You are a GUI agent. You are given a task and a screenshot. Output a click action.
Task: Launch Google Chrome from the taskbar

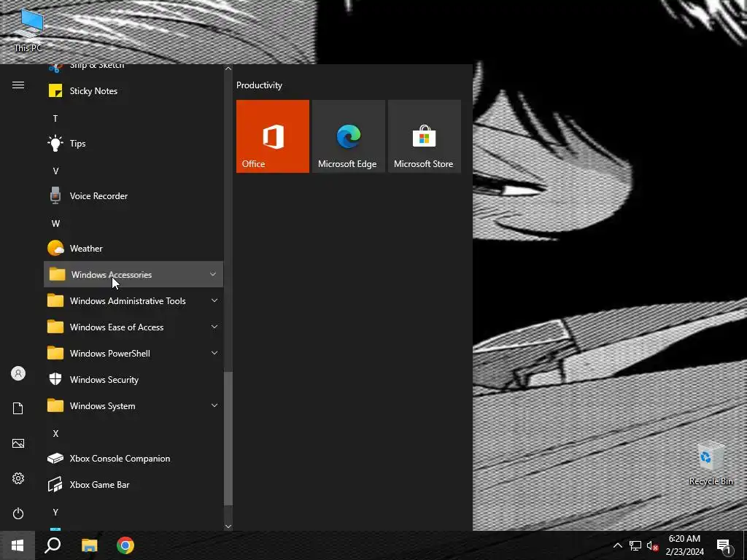[125, 545]
